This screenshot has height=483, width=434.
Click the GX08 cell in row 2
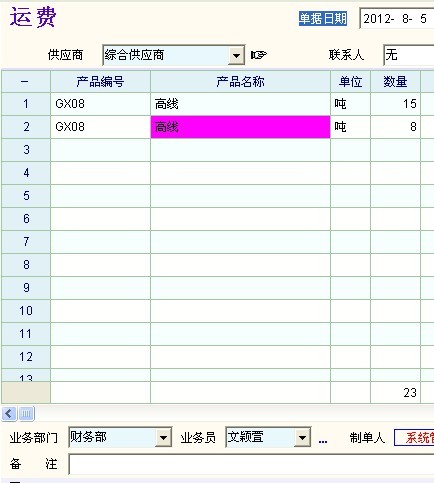[100, 127]
